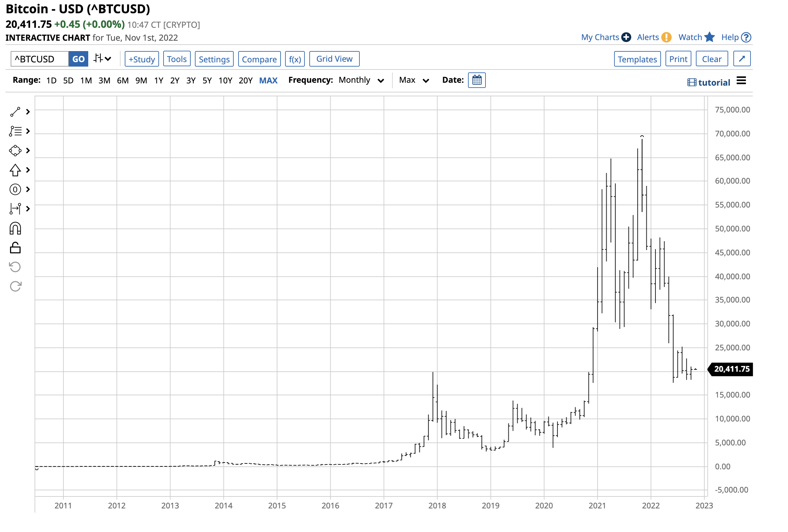The height and width of the screenshot is (532, 788).
Task: Toggle the lock drawings icon
Action: pos(15,248)
